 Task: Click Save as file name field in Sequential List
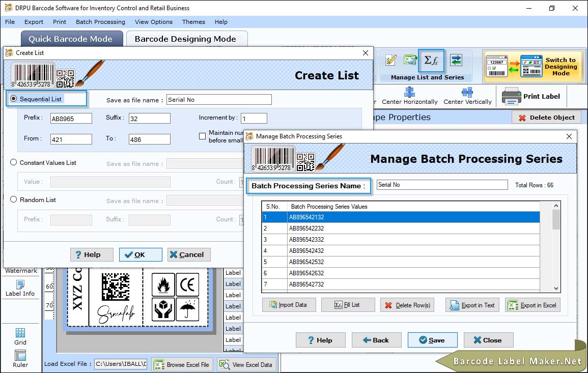tap(219, 100)
